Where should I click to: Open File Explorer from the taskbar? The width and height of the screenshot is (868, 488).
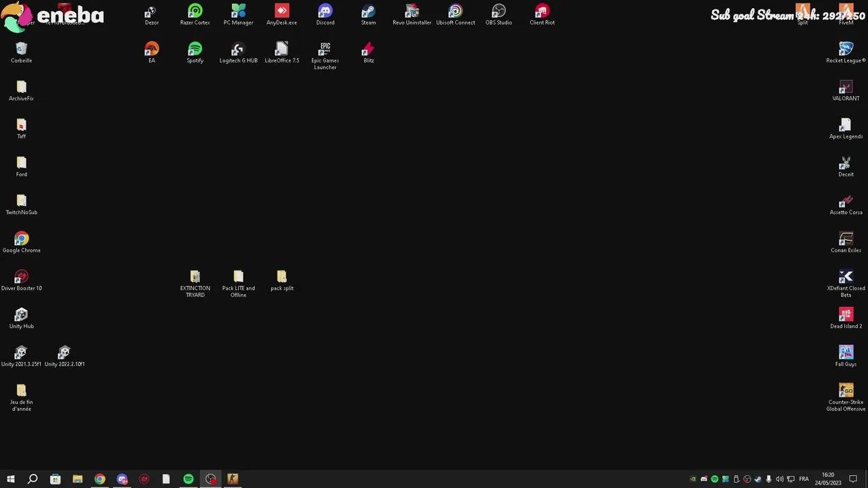point(77,479)
